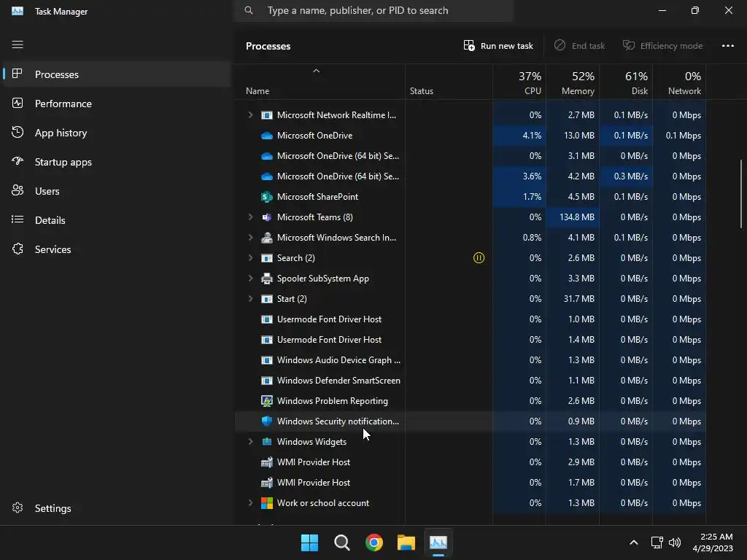Open the hamburger navigation menu
Image resolution: width=747 pixels, height=560 pixels.
[x=18, y=44]
